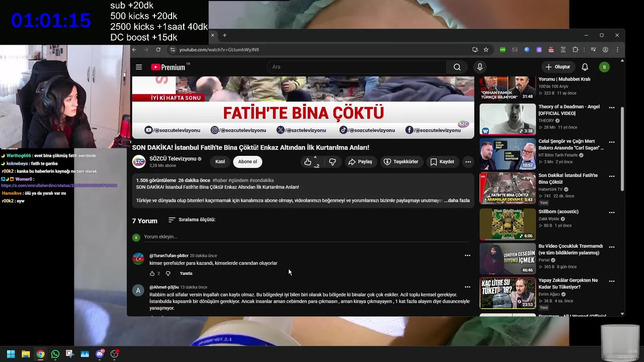The width and height of the screenshot is (644, 362).
Task: Open Discord from the taskbar
Action: point(100,354)
